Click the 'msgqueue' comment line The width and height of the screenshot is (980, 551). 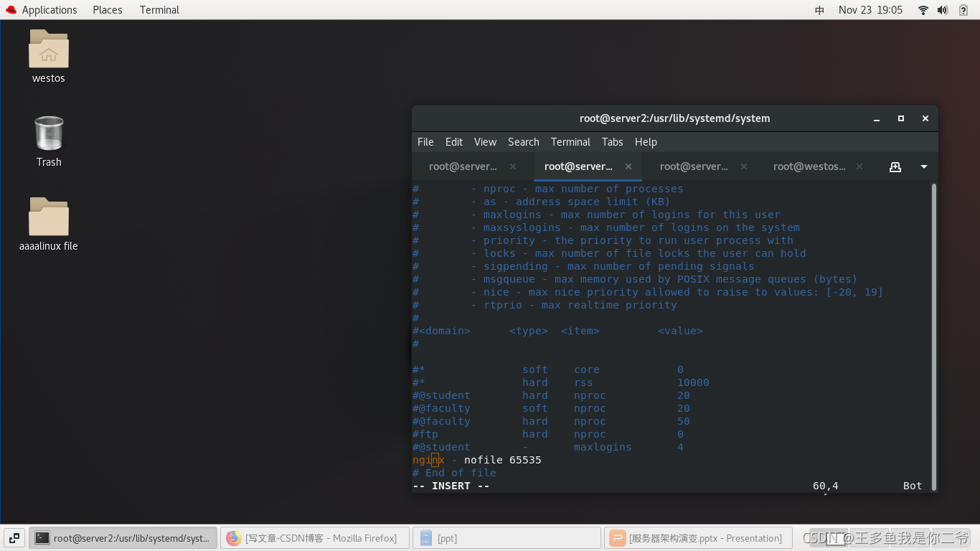pos(635,279)
